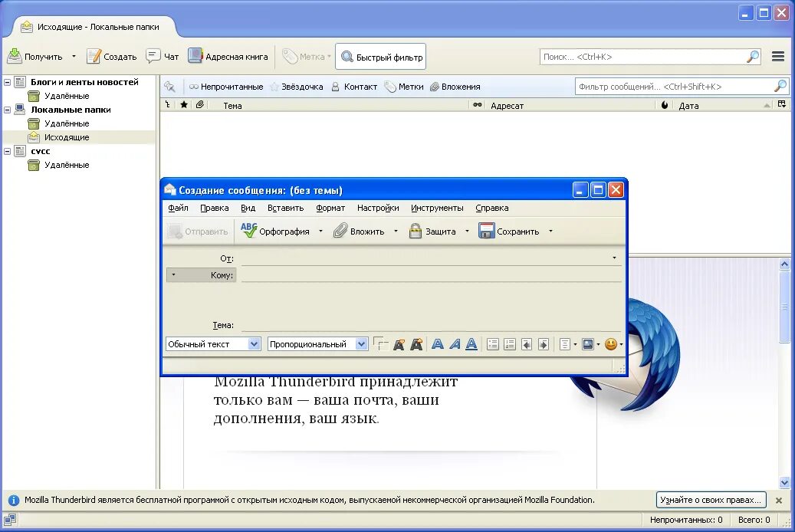This screenshot has height=532, width=795.
Task: Open the Защита dropdown arrow
Action: pyautogui.click(x=467, y=232)
